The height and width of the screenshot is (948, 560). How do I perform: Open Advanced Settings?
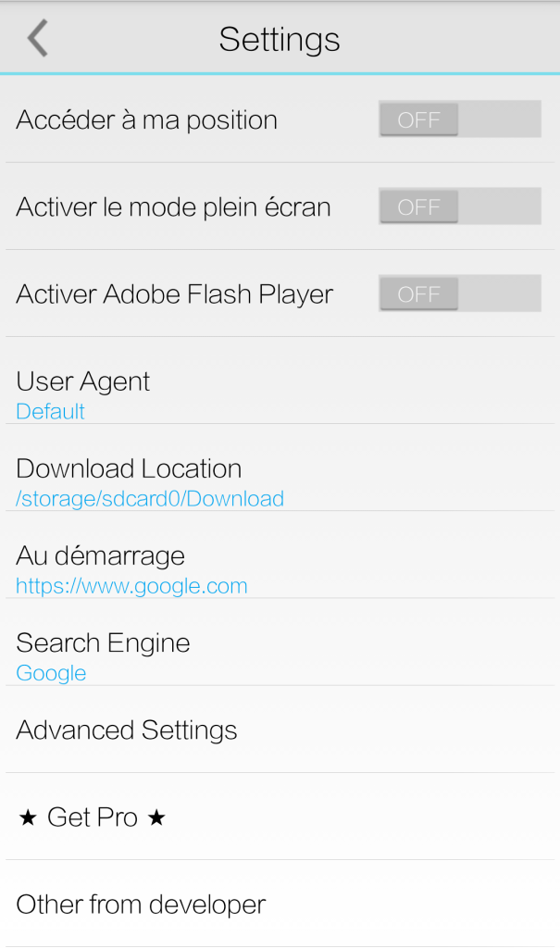click(x=126, y=730)
